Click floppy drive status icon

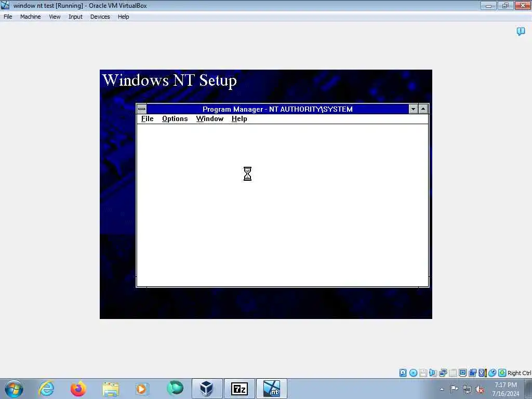pyautogui.click(x=423, y=373)
